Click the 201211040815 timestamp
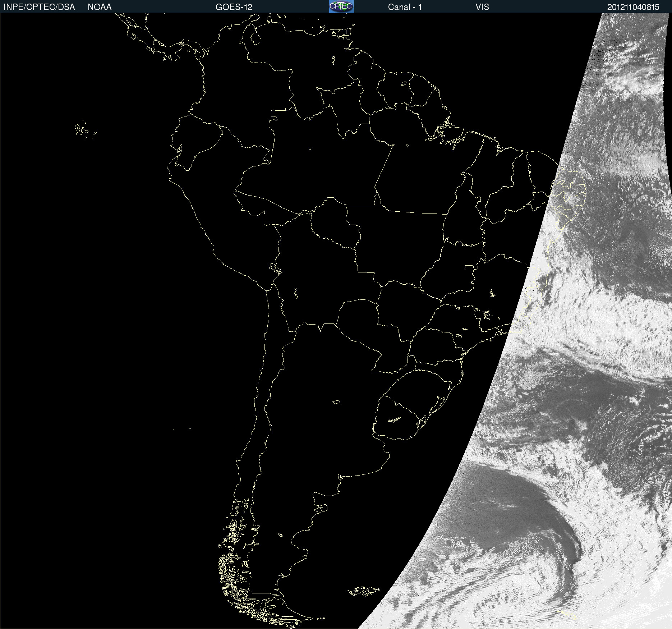The width and height of the screenshot is (672, 629). (633, 7)
